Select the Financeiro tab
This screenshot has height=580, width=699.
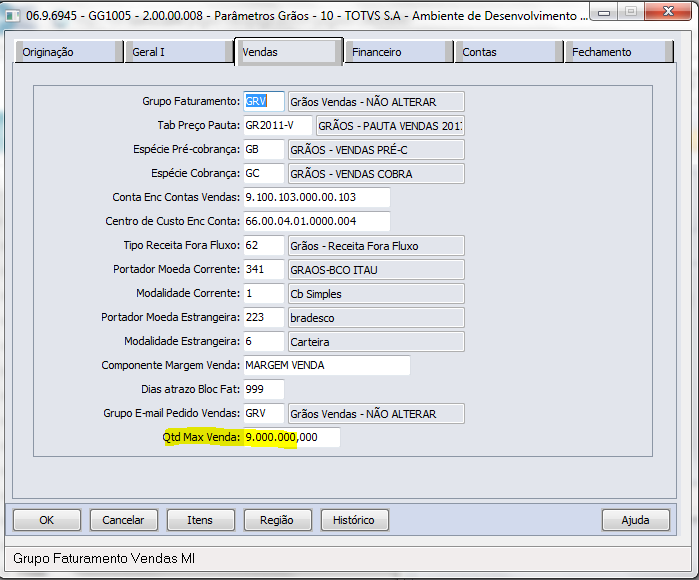397,52
